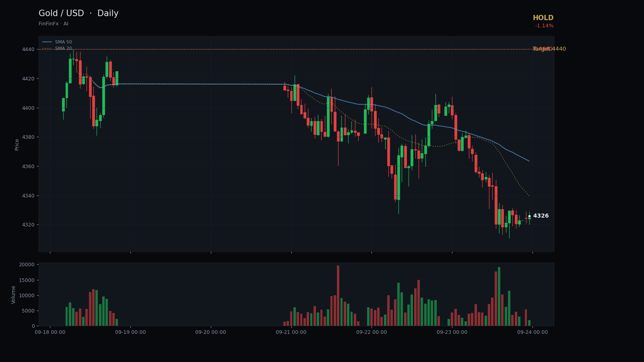Click the Target 4440 line label

[549, 49]
